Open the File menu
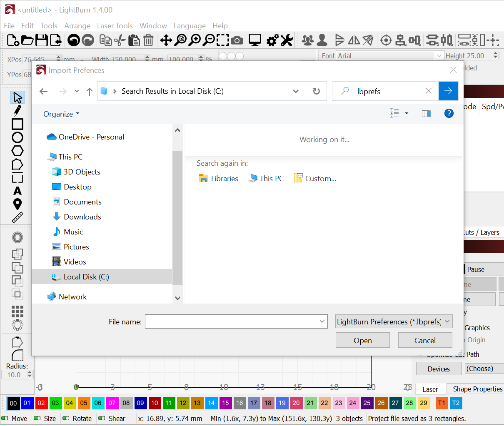 pyautogui.click(x=9, y=26)
